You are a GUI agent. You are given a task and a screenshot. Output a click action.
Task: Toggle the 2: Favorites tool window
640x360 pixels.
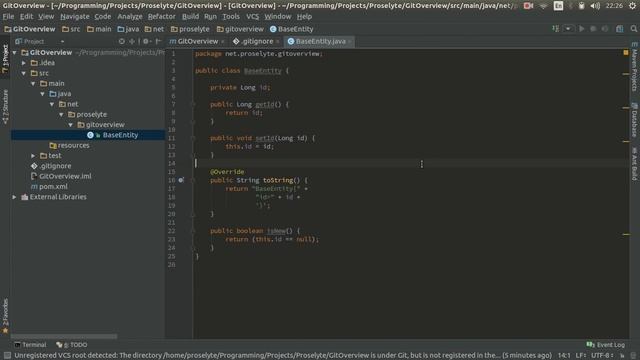click(5, 316)
